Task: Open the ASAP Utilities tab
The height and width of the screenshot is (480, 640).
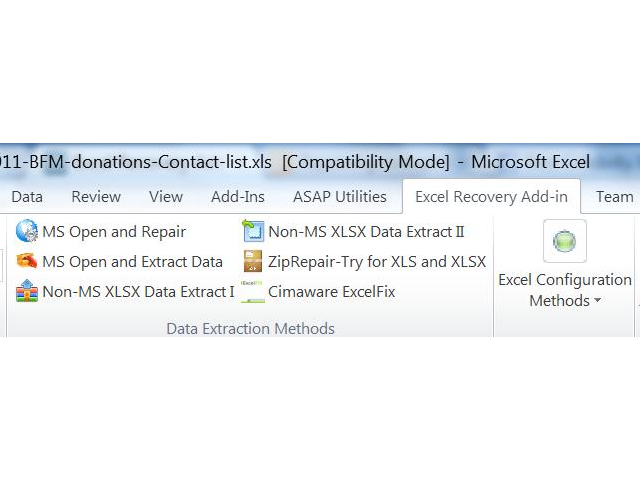Action: [340, 197]
